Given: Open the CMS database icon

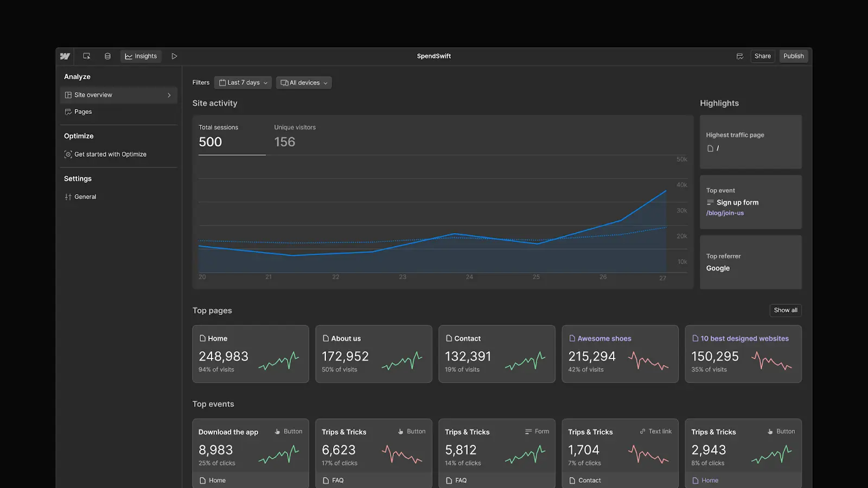Looking at the screenshot, I should [107, 56].
